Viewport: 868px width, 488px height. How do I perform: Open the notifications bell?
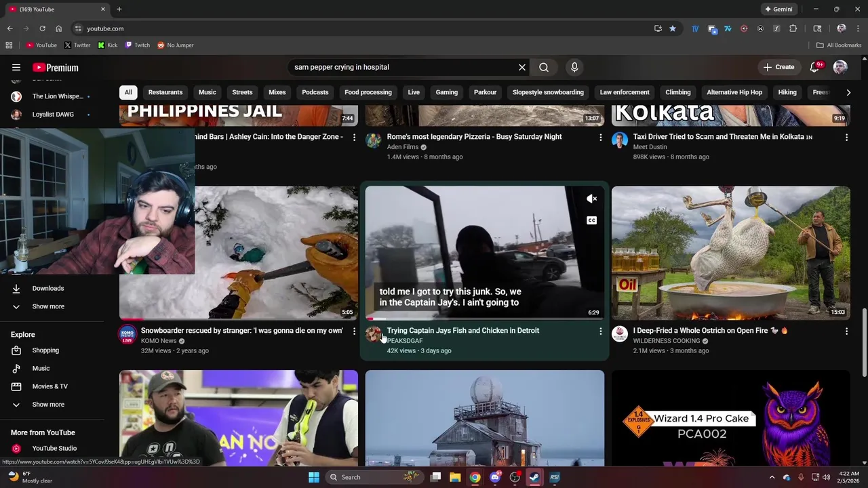coord(815,67)
